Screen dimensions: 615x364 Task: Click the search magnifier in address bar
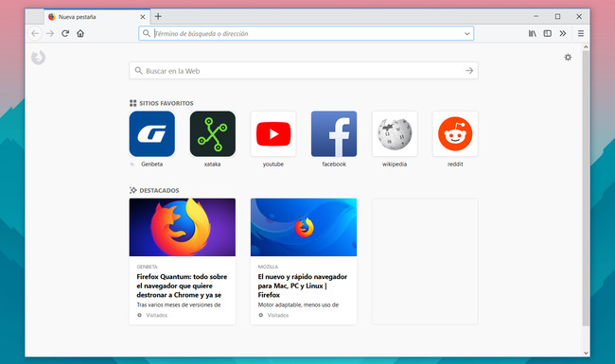(147, 34)
